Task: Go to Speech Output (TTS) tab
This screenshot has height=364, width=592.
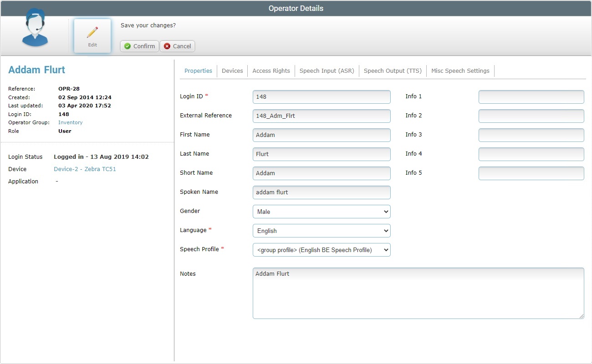Action: pyautogui.click(x=393, y=71)
